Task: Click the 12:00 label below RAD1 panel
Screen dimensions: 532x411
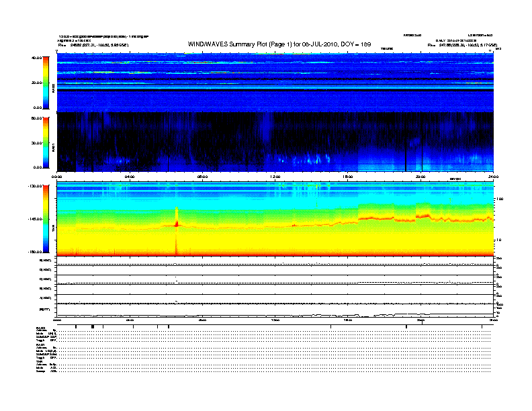Action: pos(275,177)
